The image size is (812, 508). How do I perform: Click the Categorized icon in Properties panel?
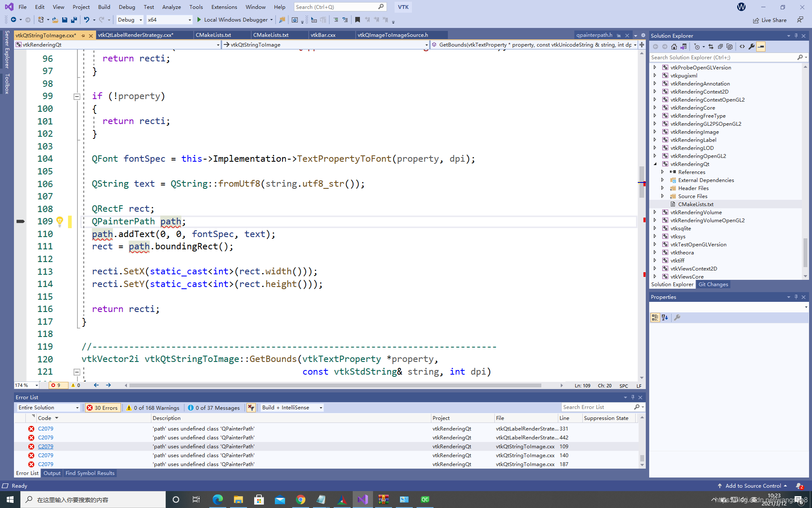pos(655,317)
